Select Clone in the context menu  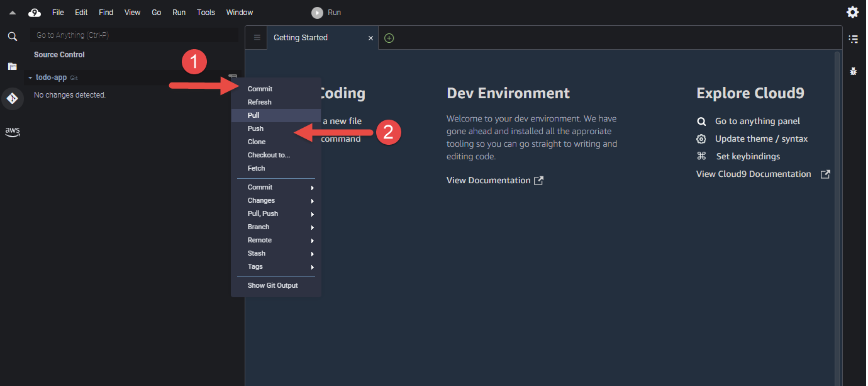(x=276, y=142)
